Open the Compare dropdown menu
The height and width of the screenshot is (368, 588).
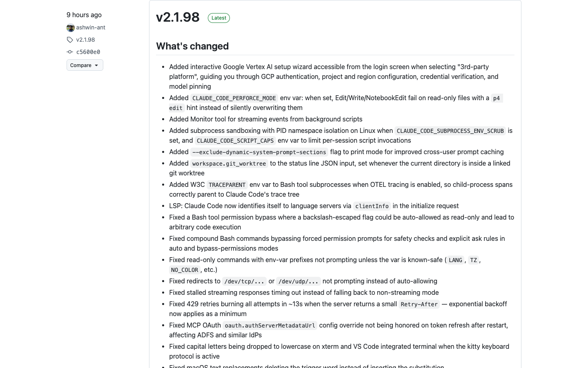(x=85, y=65)
